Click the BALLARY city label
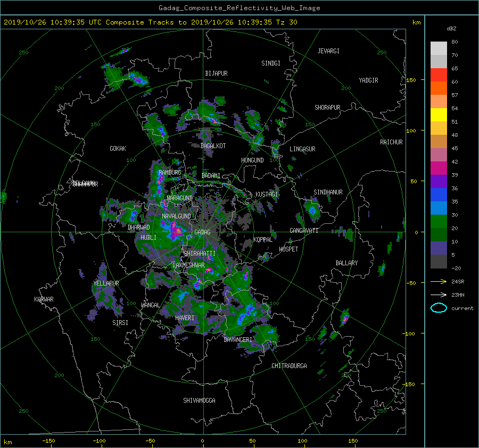 click(x=346, y=263)
